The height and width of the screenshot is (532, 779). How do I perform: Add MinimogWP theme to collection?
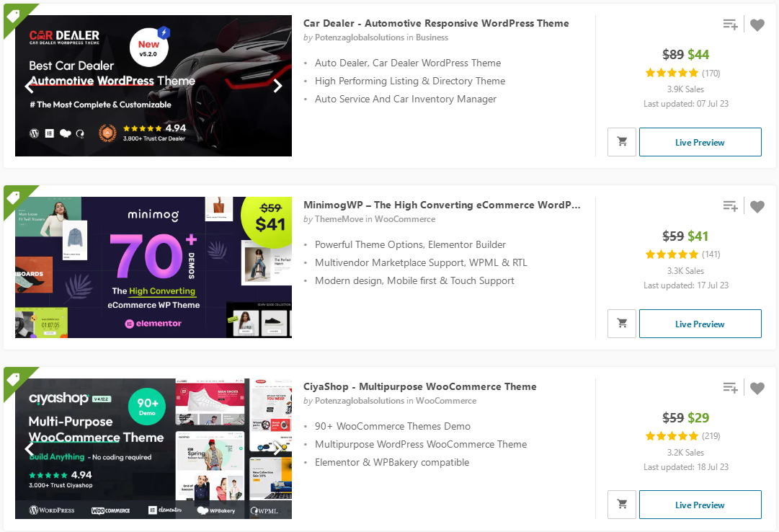(730, 206)
